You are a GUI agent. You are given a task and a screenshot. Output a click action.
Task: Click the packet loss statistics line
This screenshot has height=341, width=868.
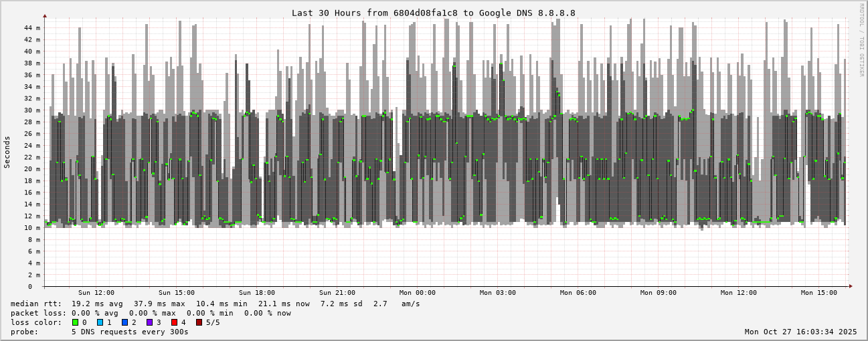[151, 313]
